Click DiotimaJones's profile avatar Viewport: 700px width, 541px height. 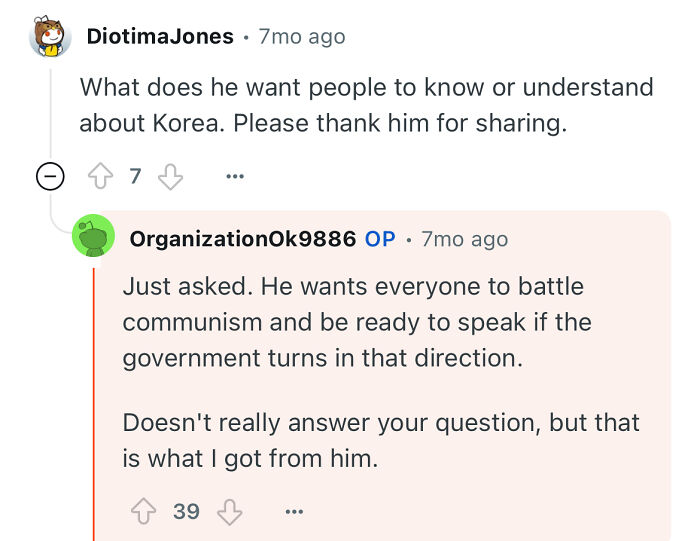(50, 38)
